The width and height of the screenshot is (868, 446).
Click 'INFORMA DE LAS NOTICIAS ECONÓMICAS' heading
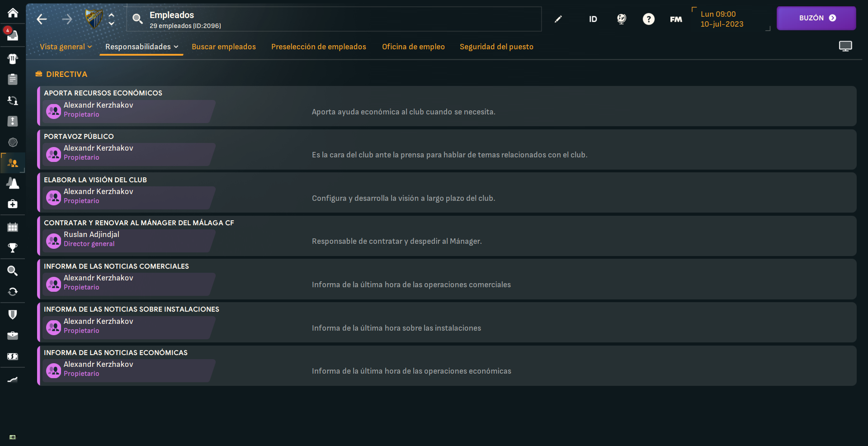pyautogui.click(x=115, y=352)
